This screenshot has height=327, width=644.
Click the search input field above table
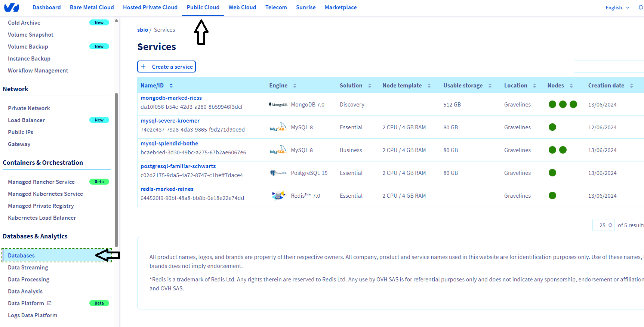(x=608, y=67)
